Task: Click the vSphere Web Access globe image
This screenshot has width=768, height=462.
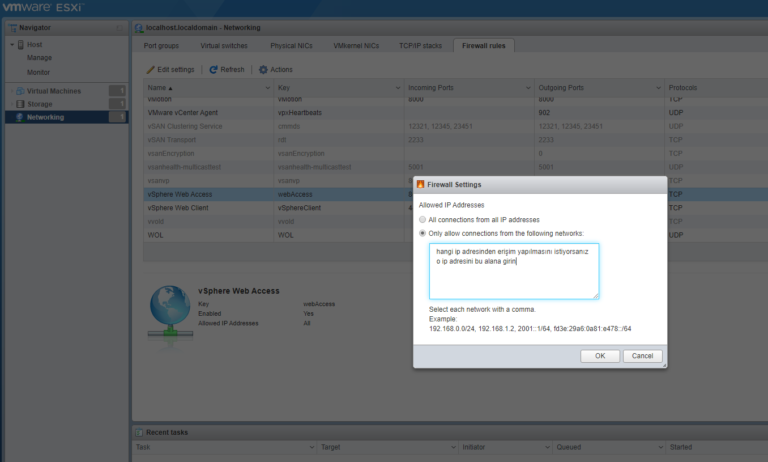Action: 170,313
